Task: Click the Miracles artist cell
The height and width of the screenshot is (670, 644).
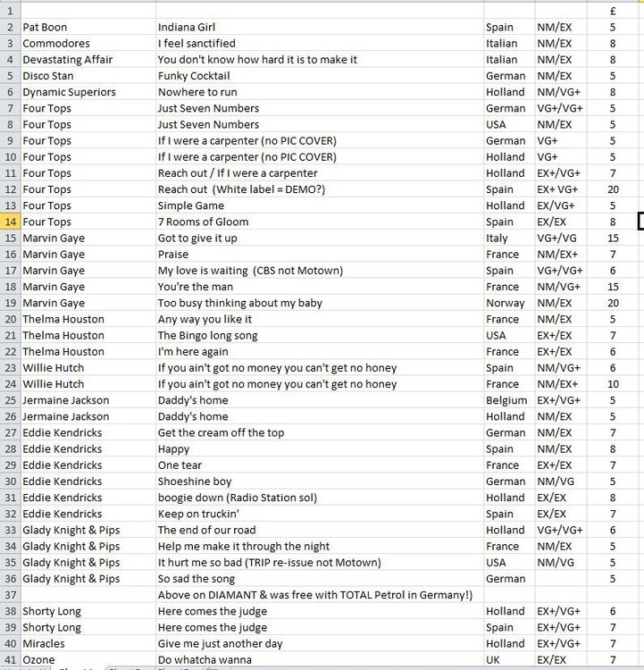Action: (x=88, y=643)
